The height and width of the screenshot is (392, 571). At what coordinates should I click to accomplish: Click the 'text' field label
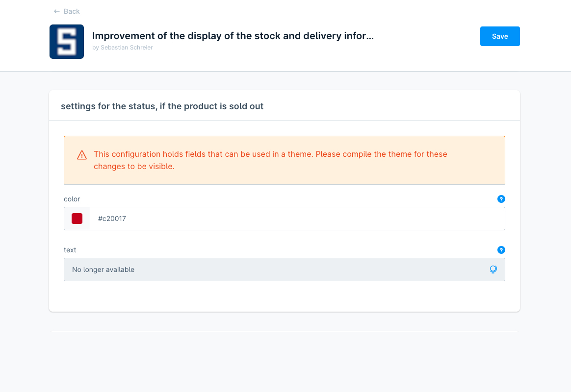click(x=70, y=250)
